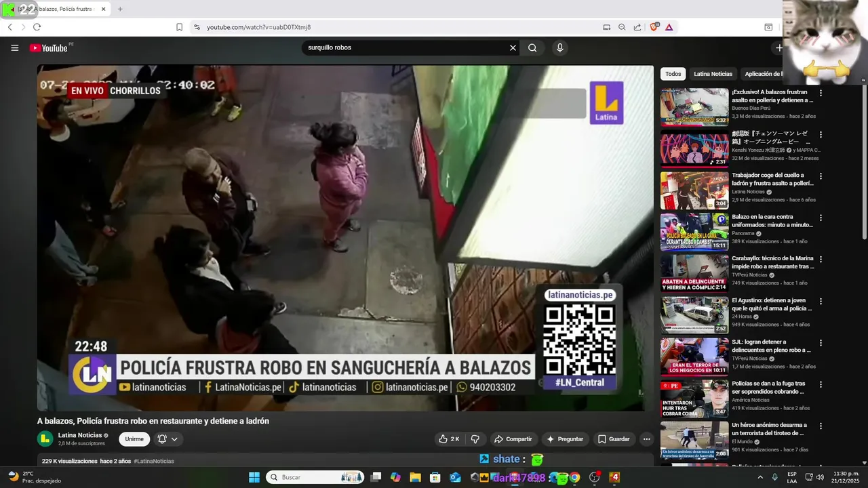Open the Task View taskbar icon
The height and width of the screenshot is (488, 868).
point(376,477)
